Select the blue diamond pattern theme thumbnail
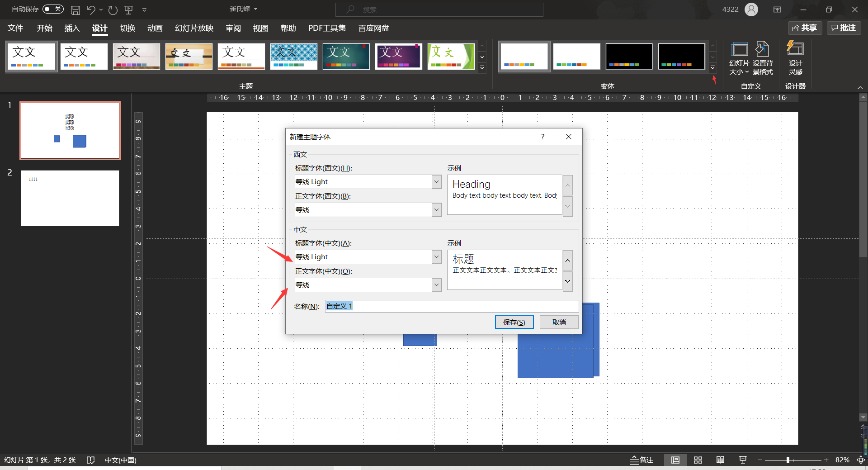The height and width of the screenshot is (470, 868). 294,57
